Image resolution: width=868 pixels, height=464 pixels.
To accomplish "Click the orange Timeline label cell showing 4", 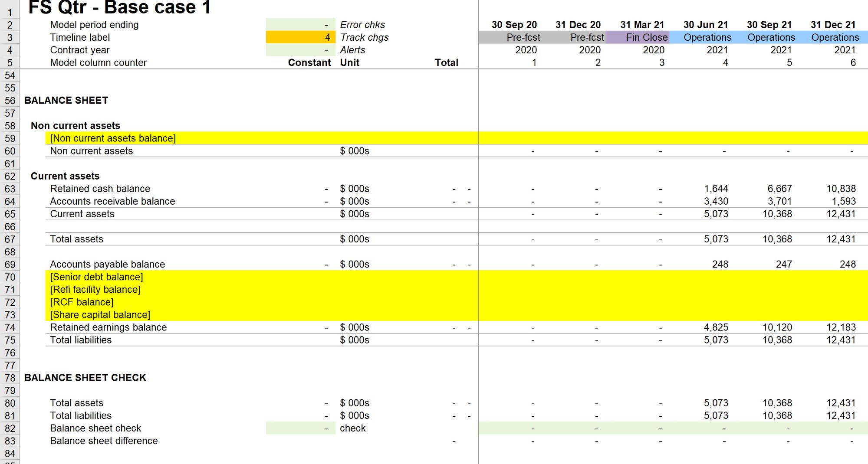I will [x=300, y=37].
